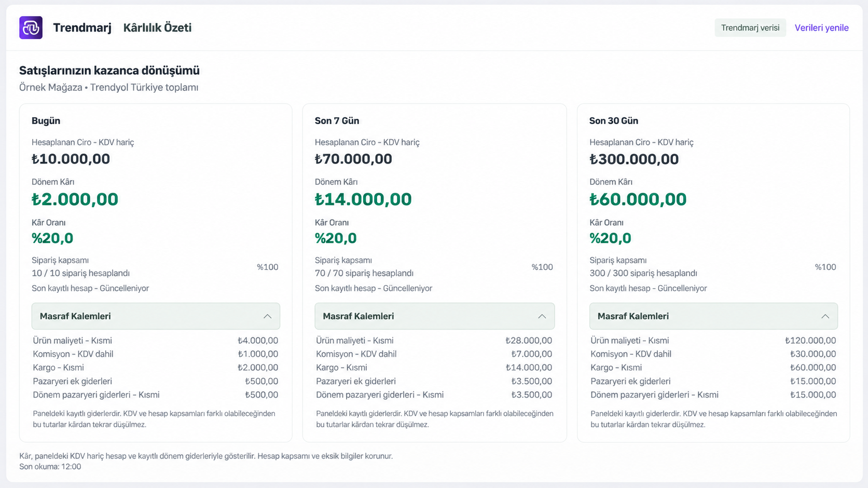Select the Son 7 Gün card title
Image resolution: width=868 pixels, height=488 pixels.
337,121
